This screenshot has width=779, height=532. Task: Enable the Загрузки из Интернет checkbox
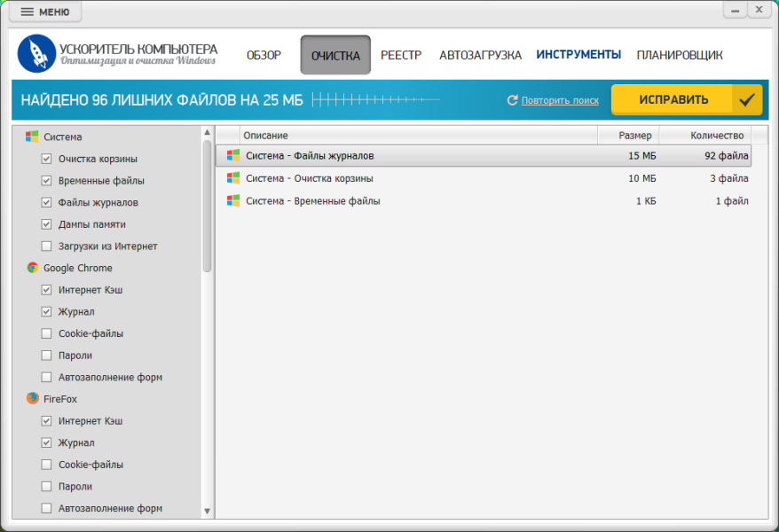(x=46, y=246)
